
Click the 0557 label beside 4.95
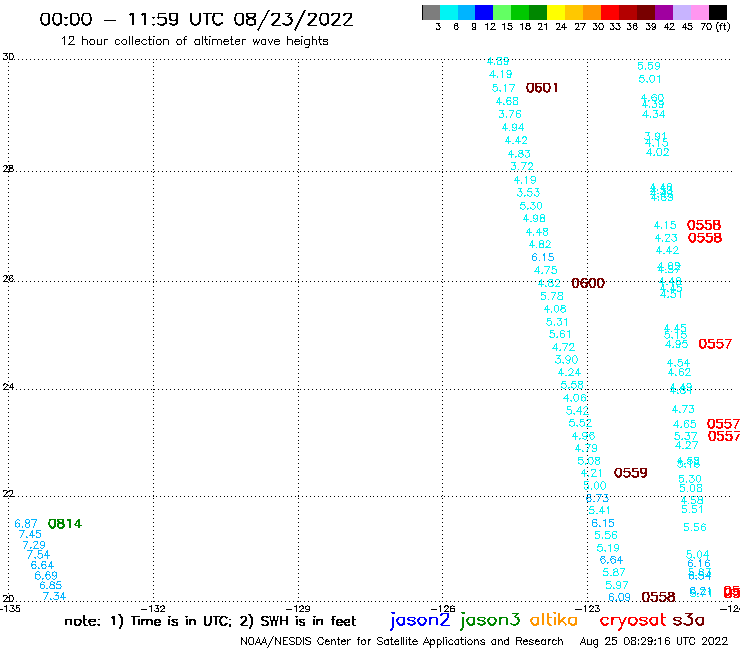coord(715,344)
